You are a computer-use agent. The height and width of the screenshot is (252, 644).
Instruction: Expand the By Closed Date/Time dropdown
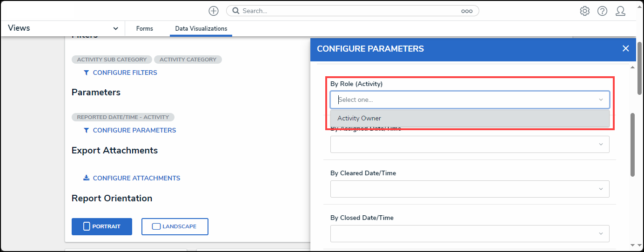coord(470,233)
